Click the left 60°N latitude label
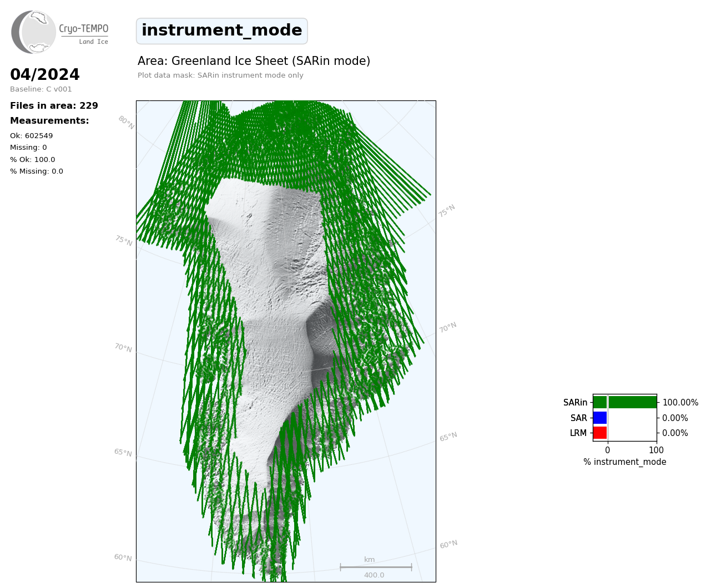This screenshot has width=706, height=588. [x=123, y=557]
